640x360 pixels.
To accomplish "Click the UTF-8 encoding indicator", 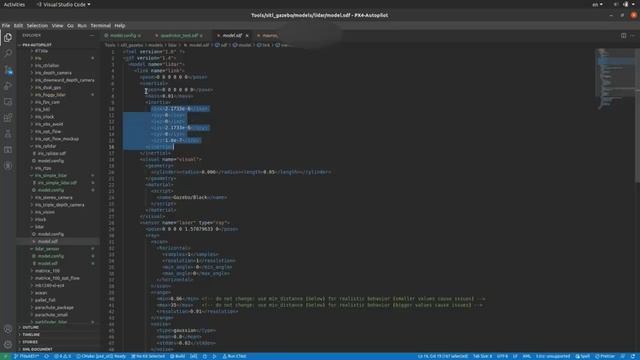I will pos(502,356).
